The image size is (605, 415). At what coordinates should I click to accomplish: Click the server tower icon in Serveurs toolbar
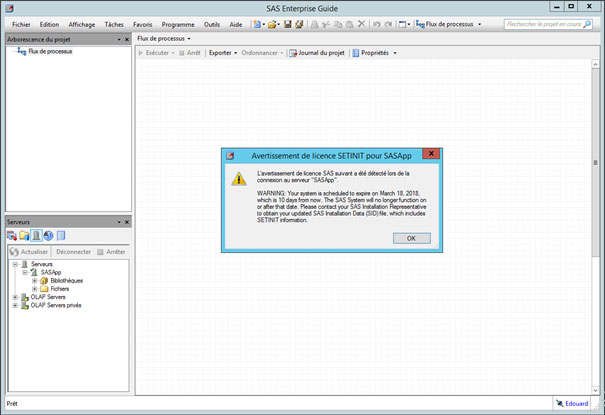tap(36, 236)
